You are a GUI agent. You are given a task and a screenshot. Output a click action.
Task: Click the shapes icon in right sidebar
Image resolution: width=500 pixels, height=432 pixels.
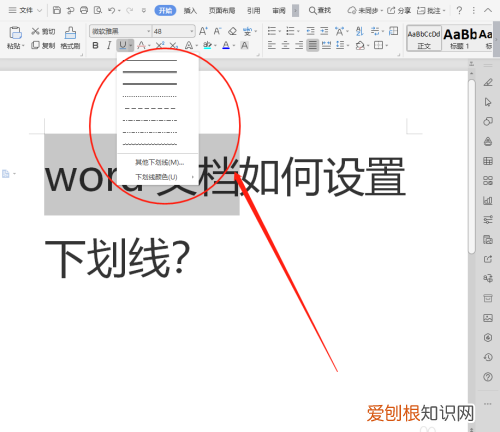pyautogui.click(x=488, y=122)
